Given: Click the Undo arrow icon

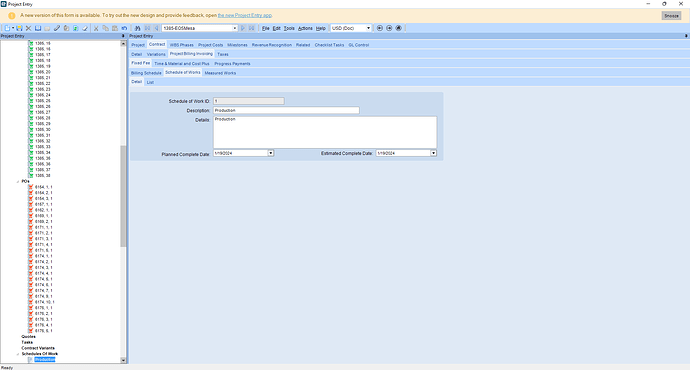Looking at the screenshot, I should point(125,28).
